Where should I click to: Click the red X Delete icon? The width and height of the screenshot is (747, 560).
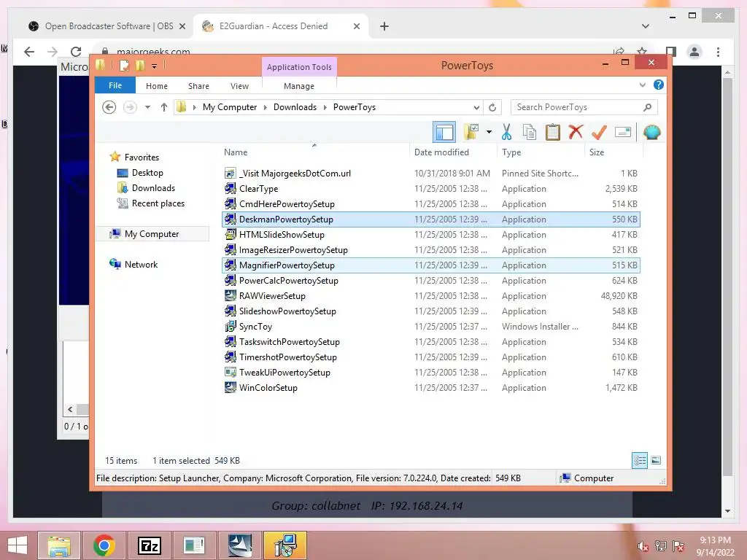tap(576, 131)
